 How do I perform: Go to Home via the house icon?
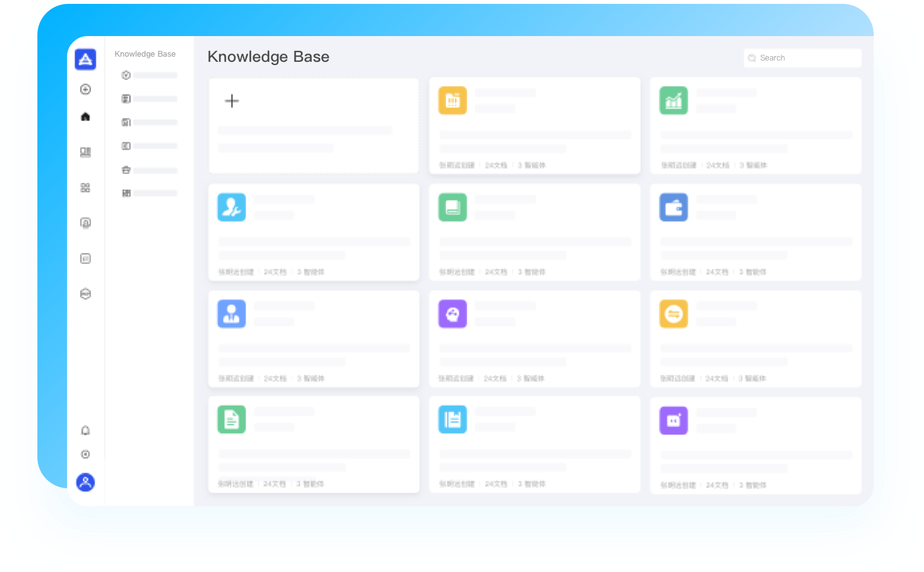coord(85,117)
